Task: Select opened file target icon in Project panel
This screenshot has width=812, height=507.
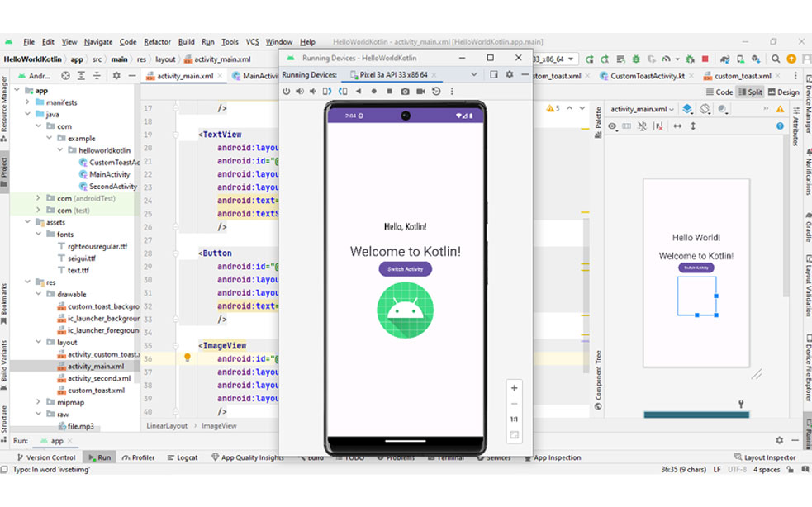Action: pyautogui.click(x=65, y=76)
